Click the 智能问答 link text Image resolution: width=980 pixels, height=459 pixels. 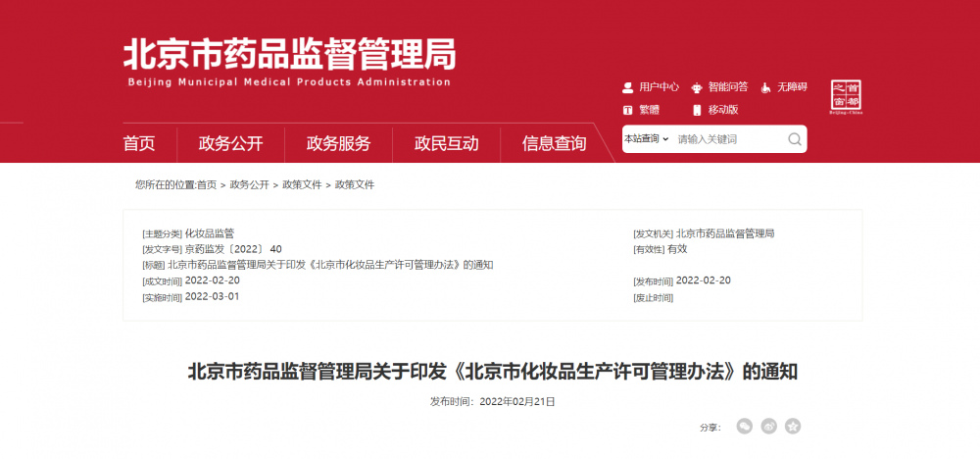(728, 87)
